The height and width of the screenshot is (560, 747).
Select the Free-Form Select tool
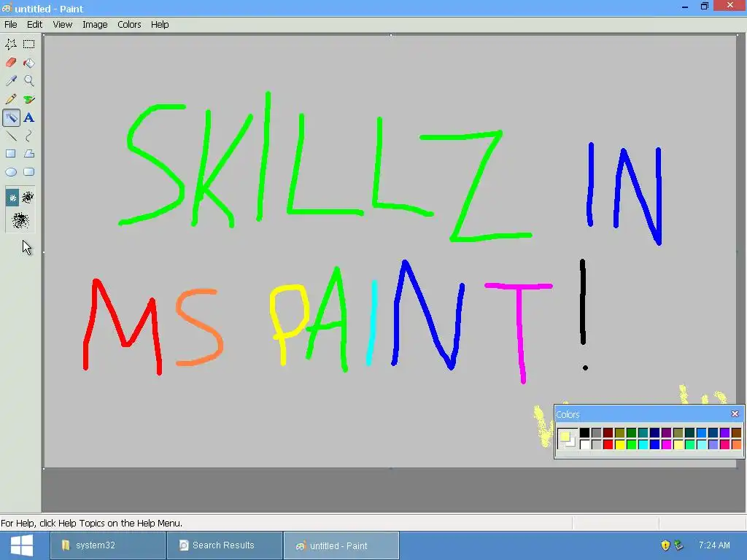pos(11,44)
